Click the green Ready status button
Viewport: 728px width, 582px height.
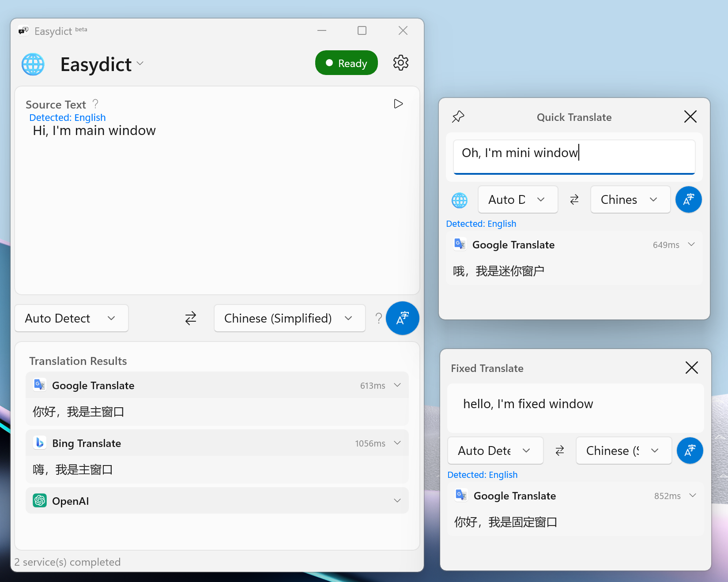pyautogui.click(x=347, y=63)
